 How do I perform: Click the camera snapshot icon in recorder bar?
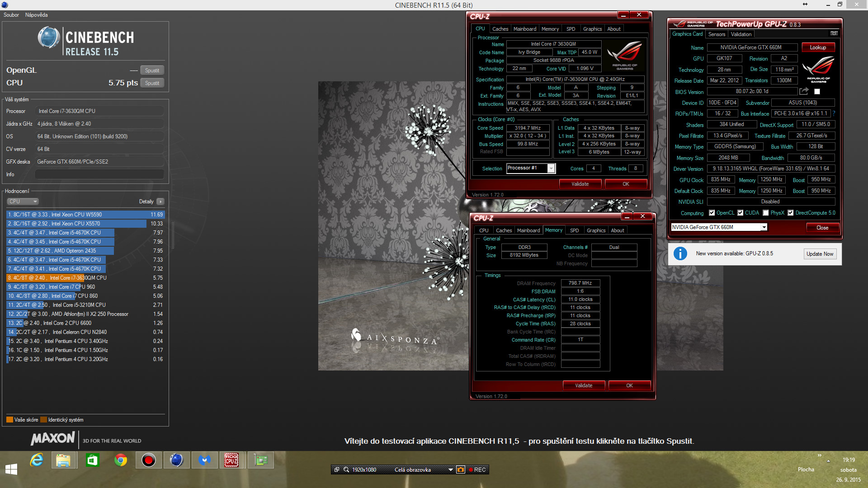[x=460, y=470]
